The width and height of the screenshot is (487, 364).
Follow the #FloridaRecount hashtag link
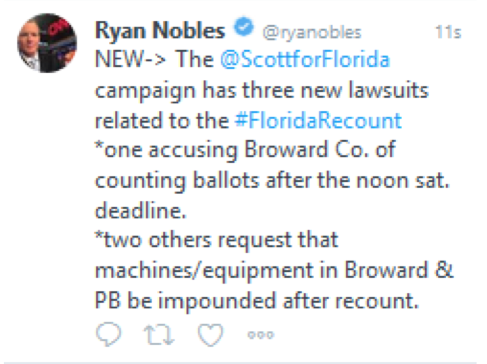tap(318, 120)
